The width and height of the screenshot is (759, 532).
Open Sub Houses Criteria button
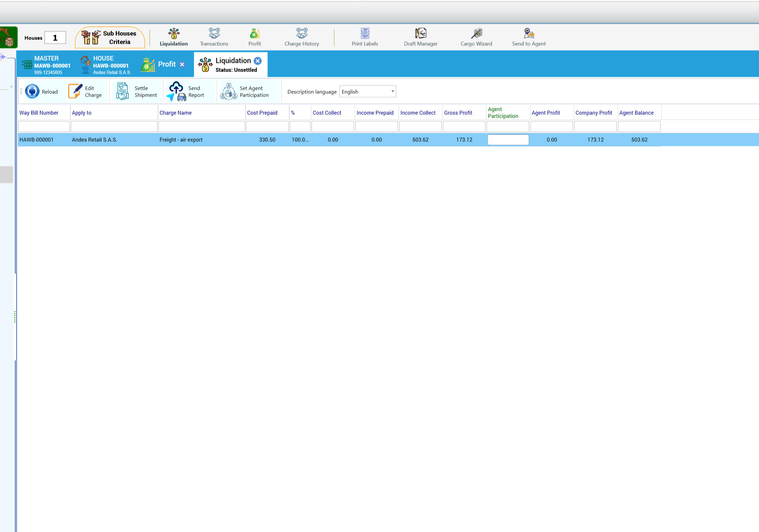tap(110, 37)
